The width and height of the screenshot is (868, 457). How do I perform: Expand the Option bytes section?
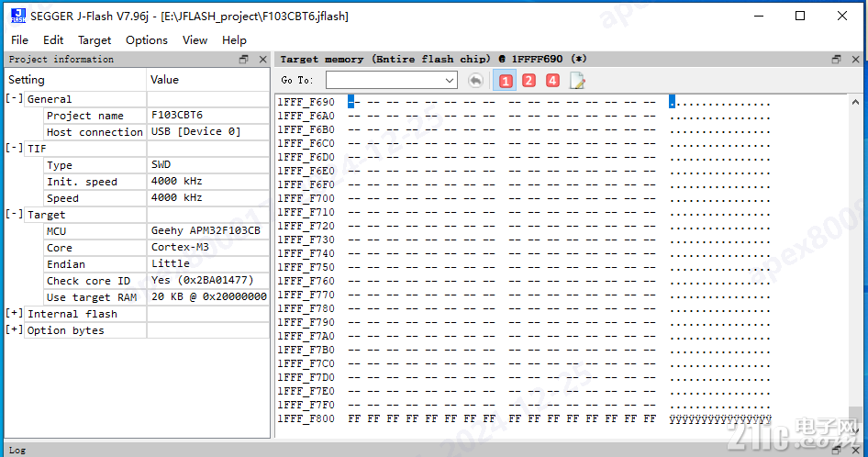pos(15,329)
